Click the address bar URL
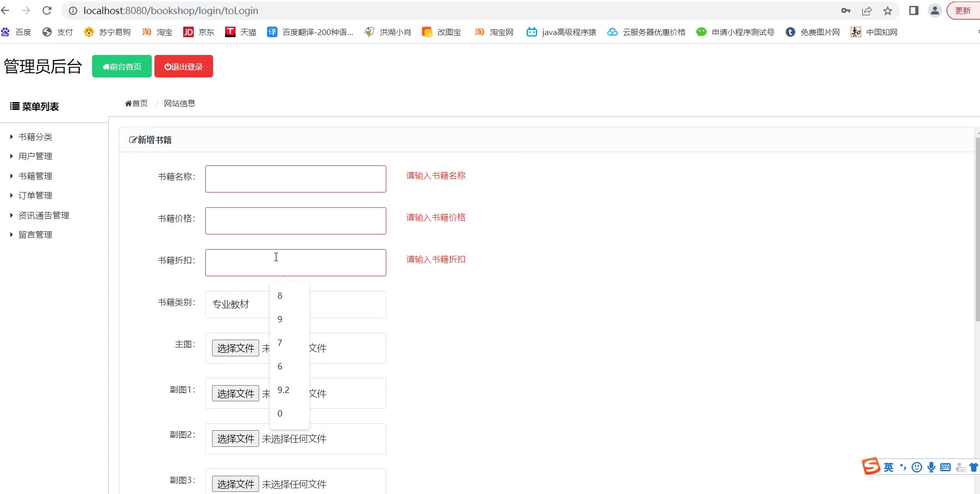 pos(171,10)
